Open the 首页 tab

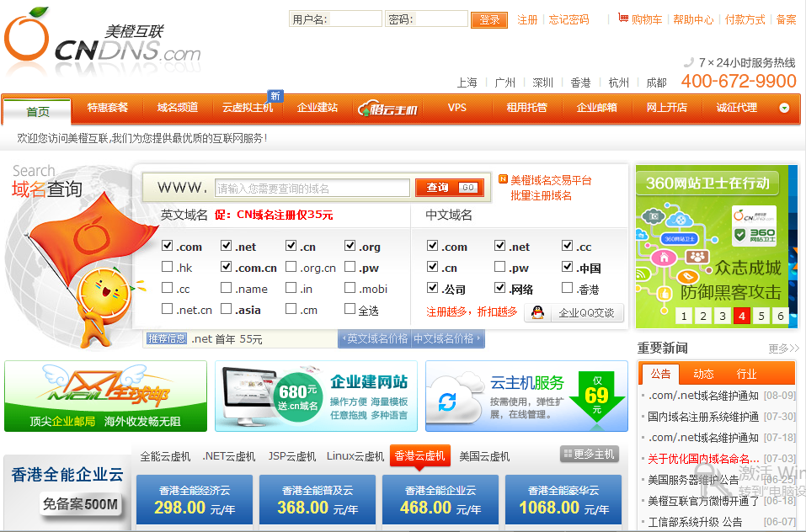click(x=38, y=111)
